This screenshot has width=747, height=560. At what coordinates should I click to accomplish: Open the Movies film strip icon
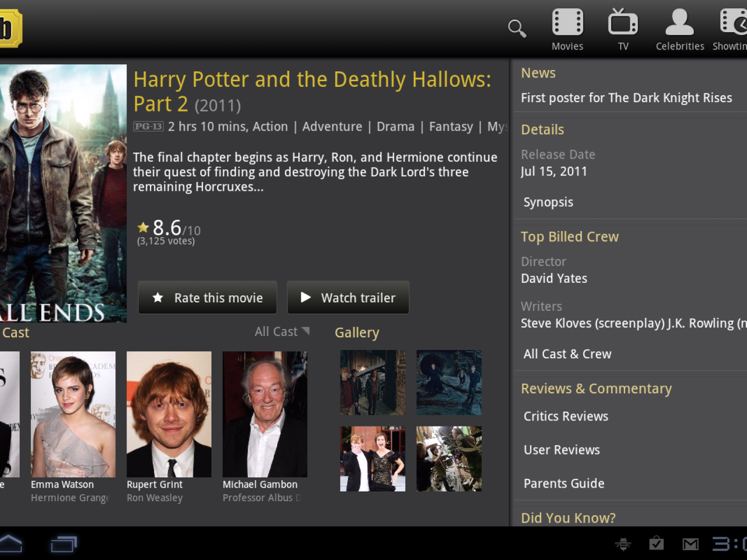point(567,29)
